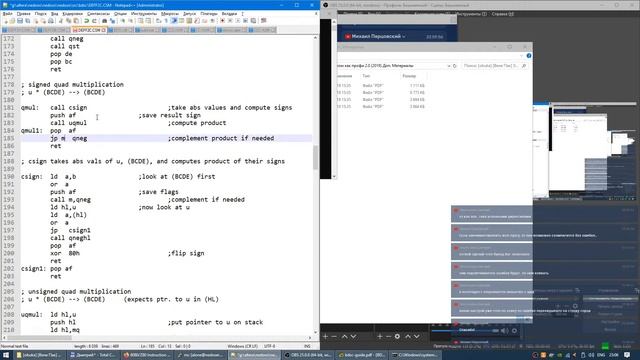640x360 pixels.
Task: Click the Windows (CR LF) status bar entry
Action: coord(242,346)
